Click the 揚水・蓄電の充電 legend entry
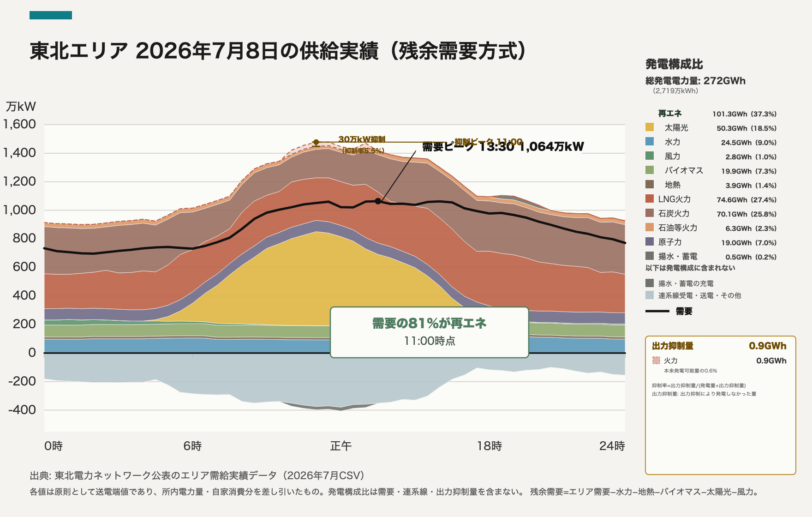The image size is (812, 517). coord(680,283)
